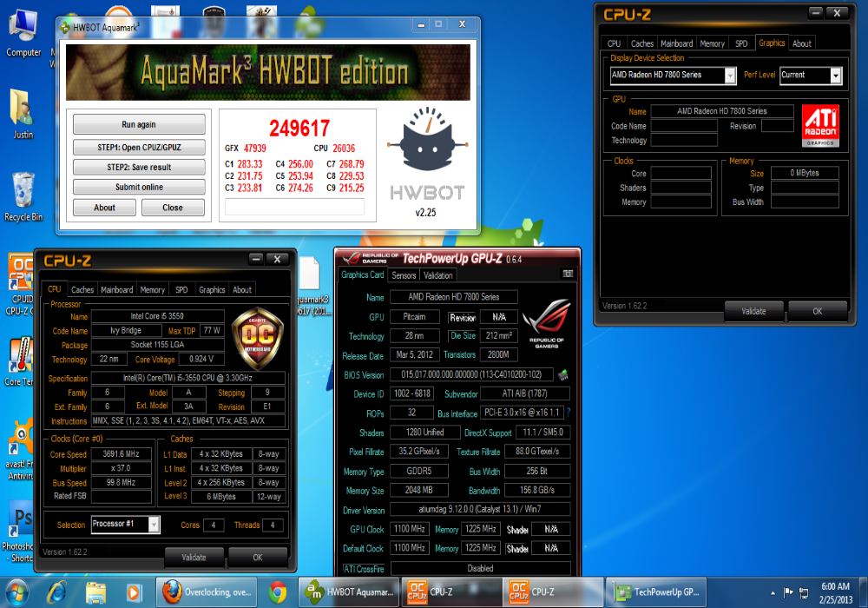Launch avast! Free Antivirus desktop icon
The image size is (868, 608).
[20, 450]
